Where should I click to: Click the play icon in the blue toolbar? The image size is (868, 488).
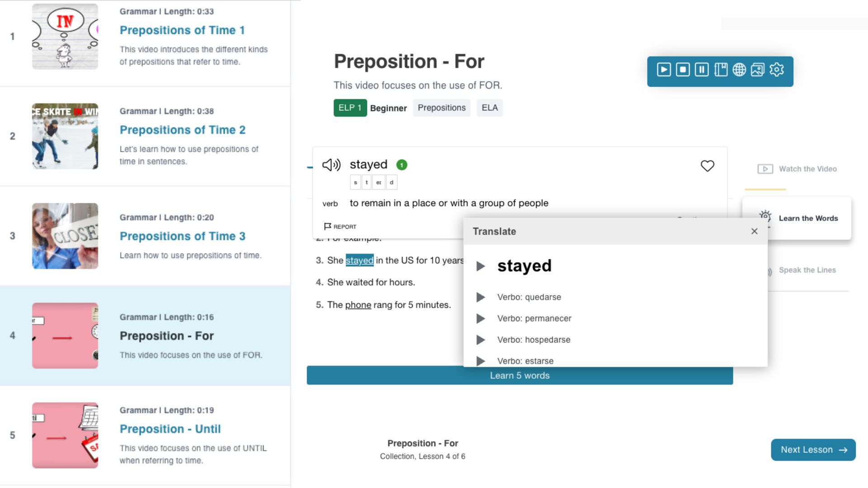(x=664, y=70)
